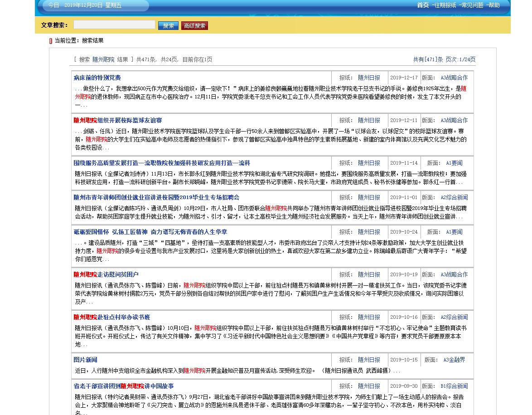The height and width of the screenshot is (415, 532).
Task: Click 随州日报 link in the 病床前的特别党费 row
Action: tap(369, 78)
